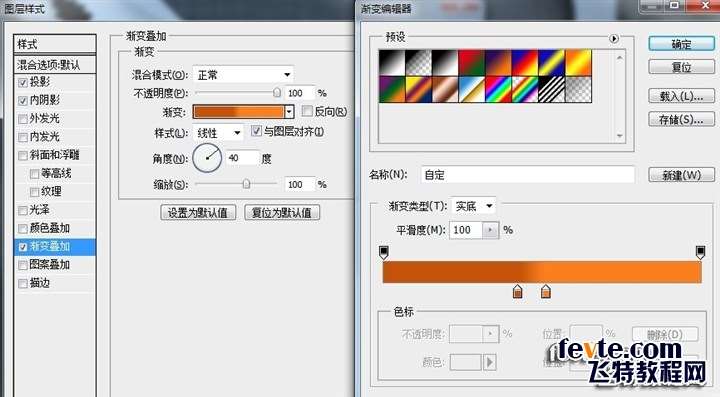720x397 pixels.
Task: Click the 存储(S) save button
Action: point(681,119)
